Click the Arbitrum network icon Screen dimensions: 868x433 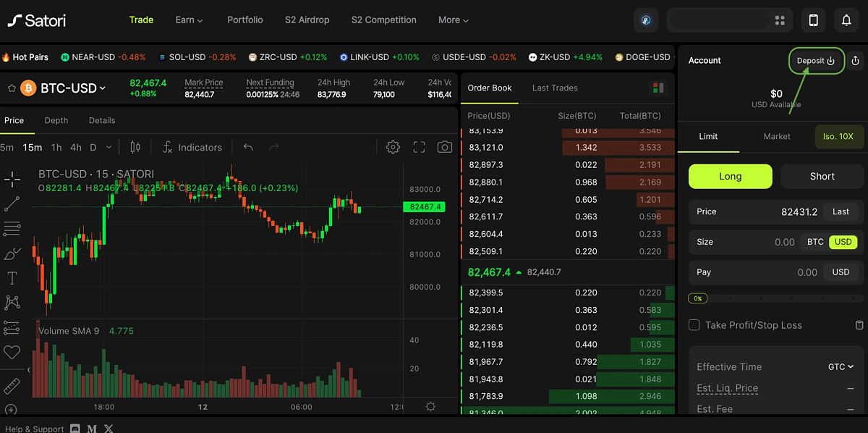tap(646, 20)
